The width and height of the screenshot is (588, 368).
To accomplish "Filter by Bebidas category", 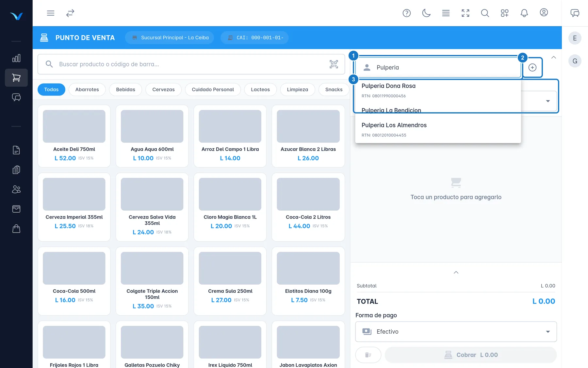I will [125, 90].
